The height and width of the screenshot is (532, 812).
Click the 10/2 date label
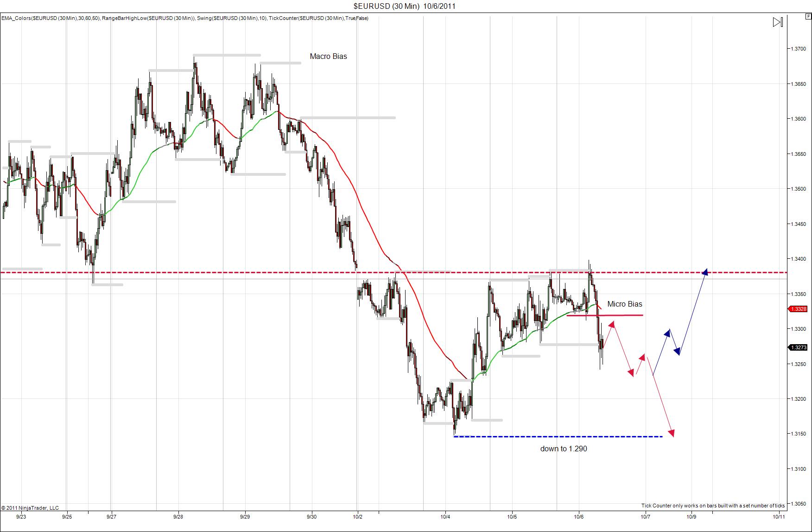tap(357, 516)
